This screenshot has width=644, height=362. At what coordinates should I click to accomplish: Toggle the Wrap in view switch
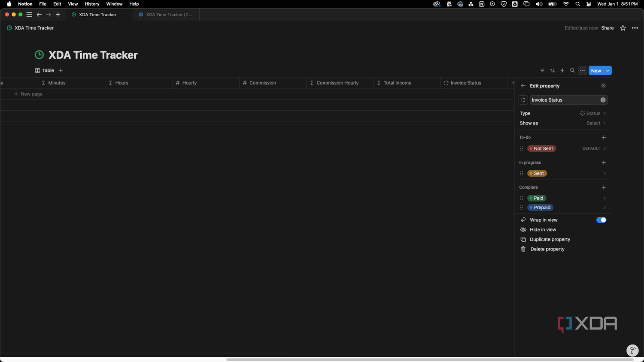pos(601,220)
